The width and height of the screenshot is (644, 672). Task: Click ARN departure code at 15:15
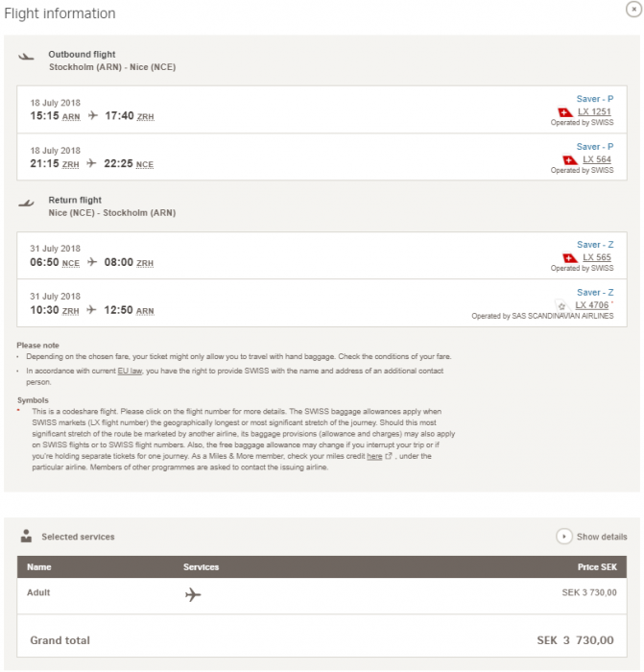[71, 117]
